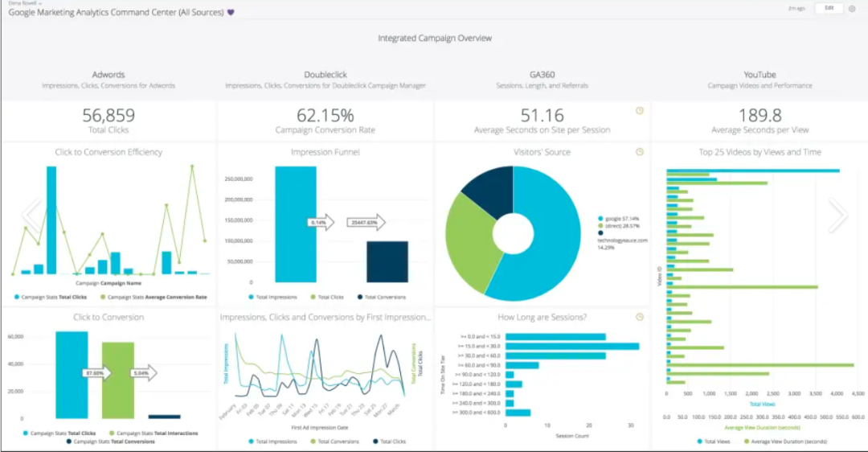
Task: Click the 25447.63% funnel arrow label
Action: point(366,222)
